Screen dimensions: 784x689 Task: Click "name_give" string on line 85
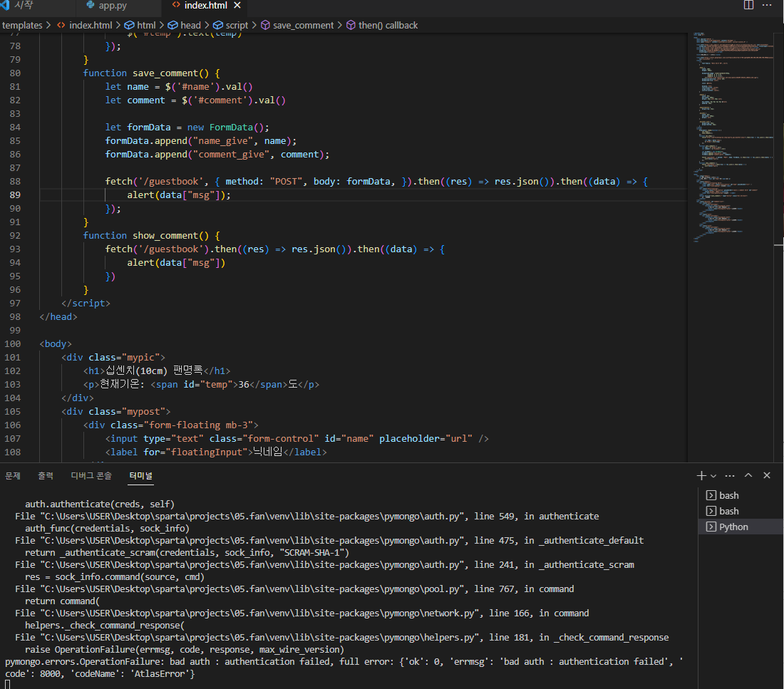(x=223, y=141)
